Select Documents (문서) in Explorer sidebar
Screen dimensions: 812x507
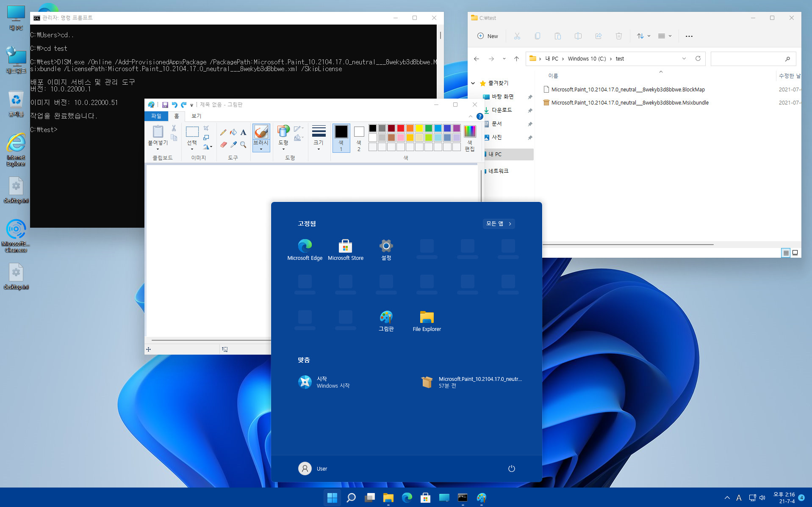tap(497, 124)
